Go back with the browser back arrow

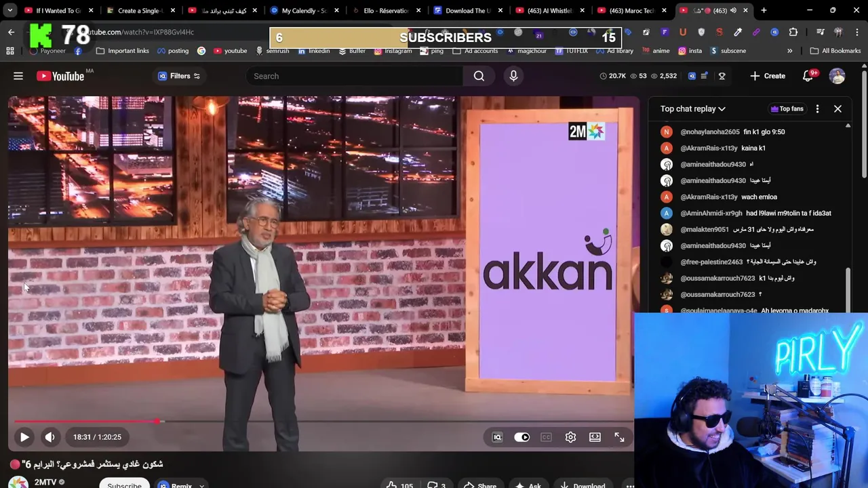11,32
